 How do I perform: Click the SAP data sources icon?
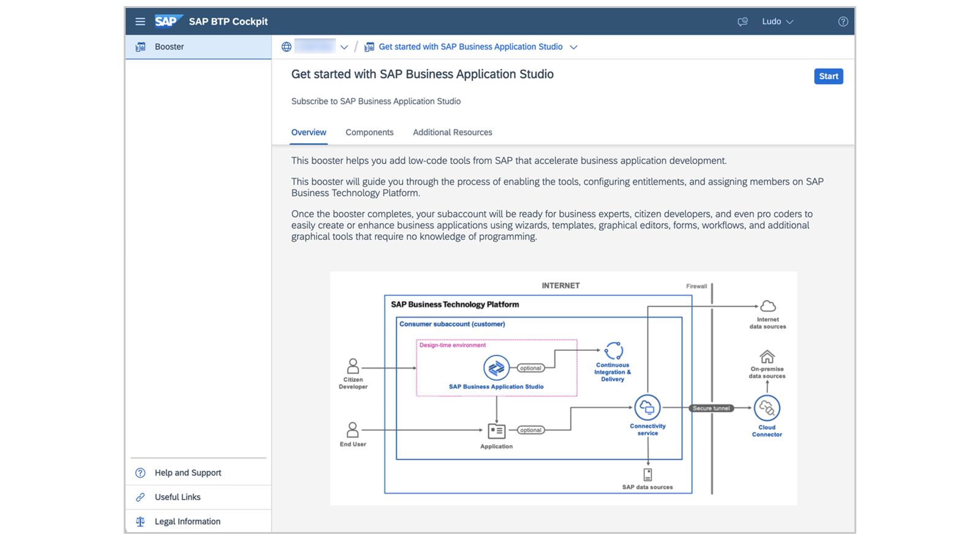[647, 474]
